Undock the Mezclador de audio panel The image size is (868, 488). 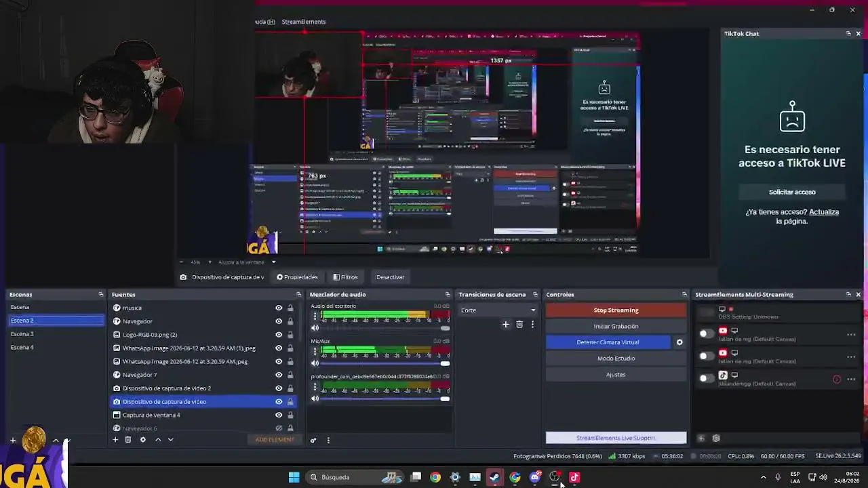tap(447, 294)
